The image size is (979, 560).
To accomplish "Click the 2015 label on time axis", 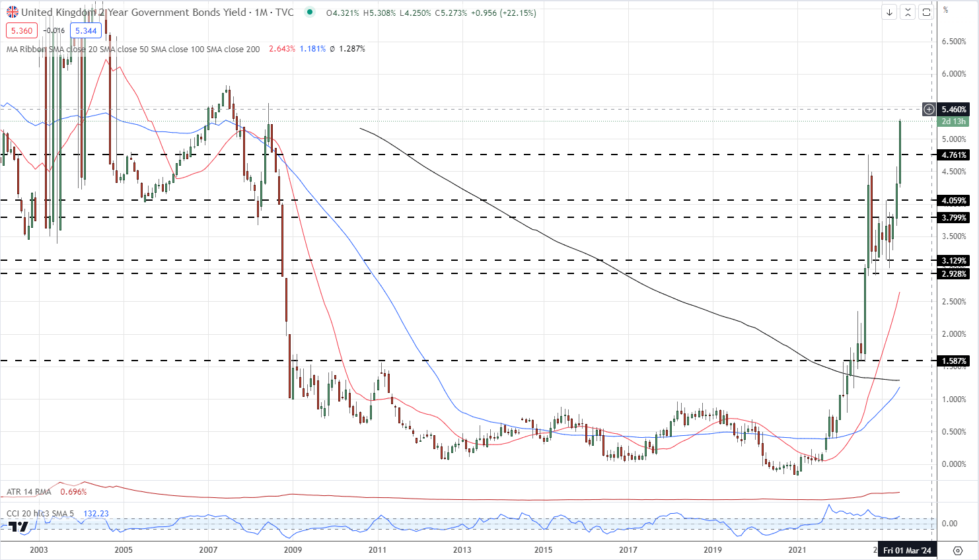I will (544, 550).
